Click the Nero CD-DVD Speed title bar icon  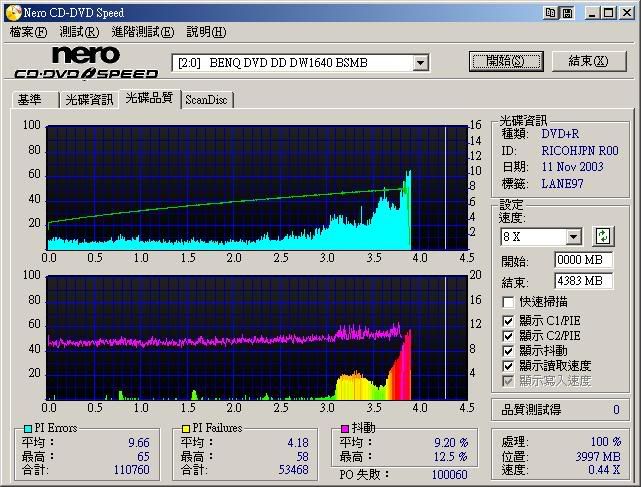click(x=13, y=13)
